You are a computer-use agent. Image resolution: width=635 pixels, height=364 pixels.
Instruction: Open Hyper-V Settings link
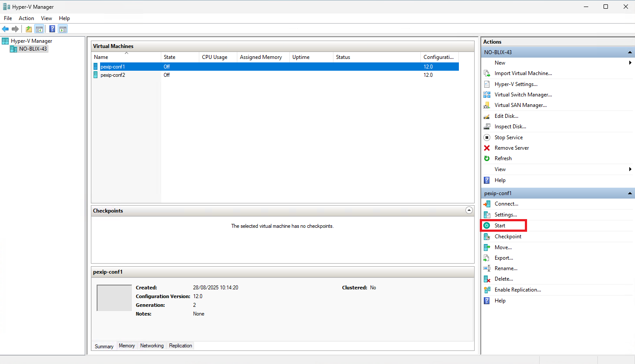pos(516,84)
